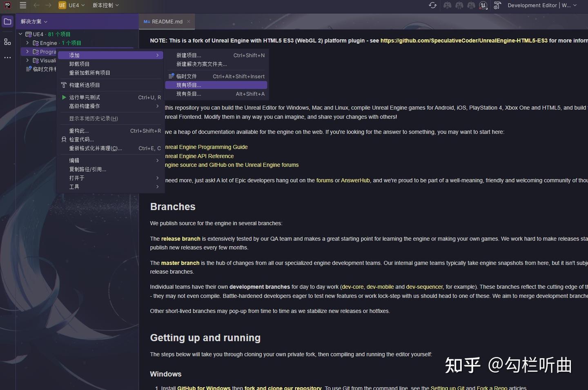Click the build hammer icon beside Development Editor
Viewport: 588px width, 390px height.
click(497, 5)
